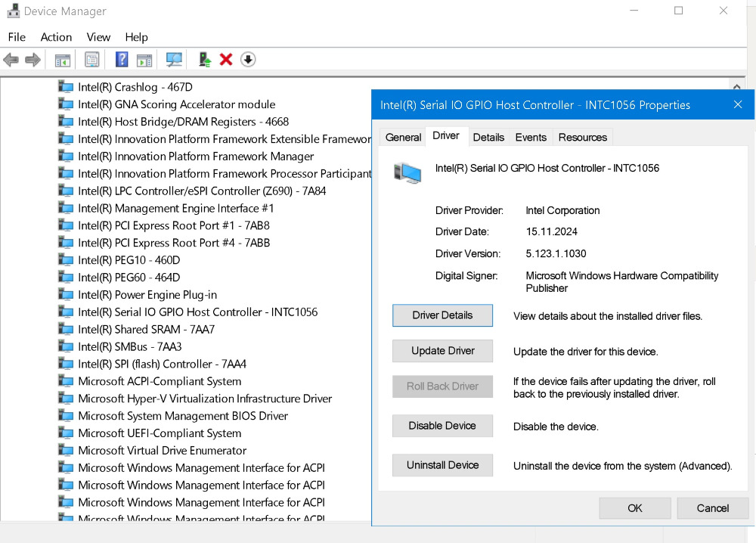Screen dimensions: 756x543
Task: Switch to the Details tab
Action: [x=488, y=137]
